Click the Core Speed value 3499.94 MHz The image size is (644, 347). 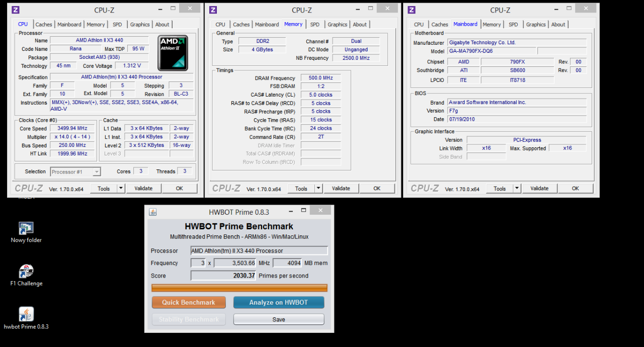(72, 128)
